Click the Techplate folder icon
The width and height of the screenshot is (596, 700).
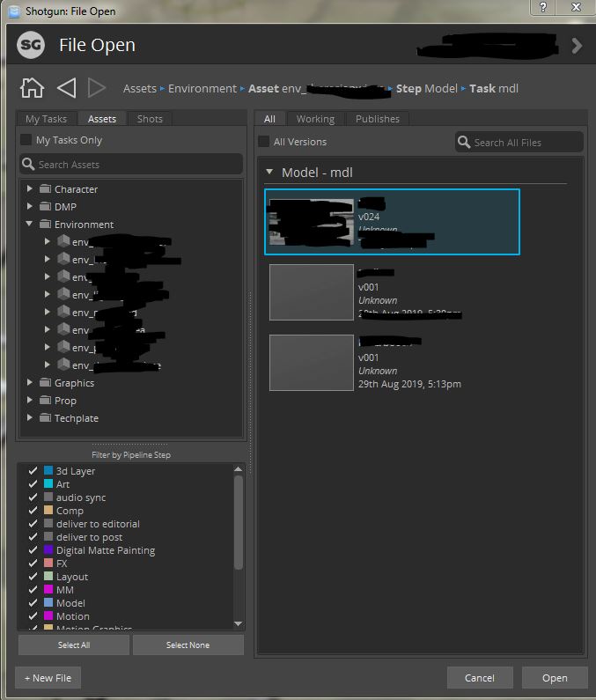[x=45, y=418]
